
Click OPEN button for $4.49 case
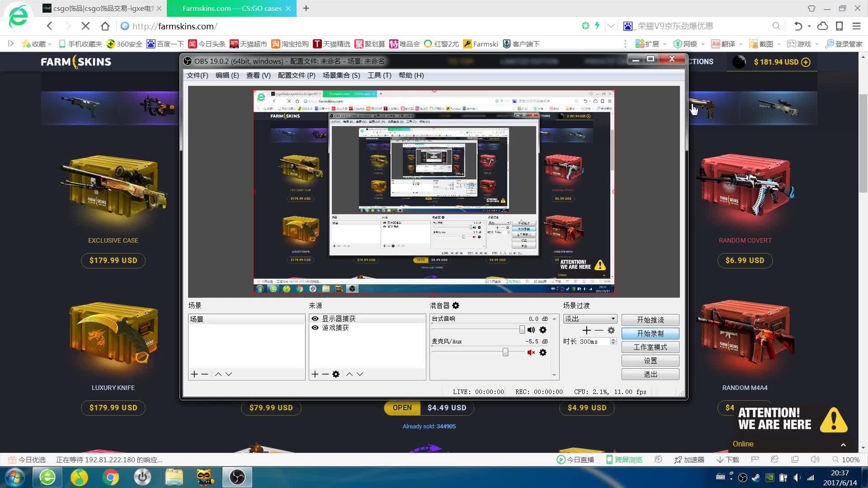pos(402,408)
